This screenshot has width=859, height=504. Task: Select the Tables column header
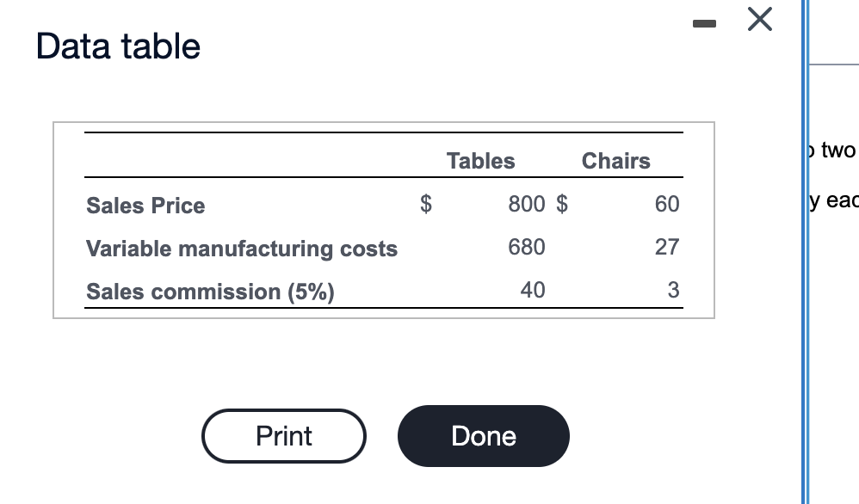tap(480, 161)
